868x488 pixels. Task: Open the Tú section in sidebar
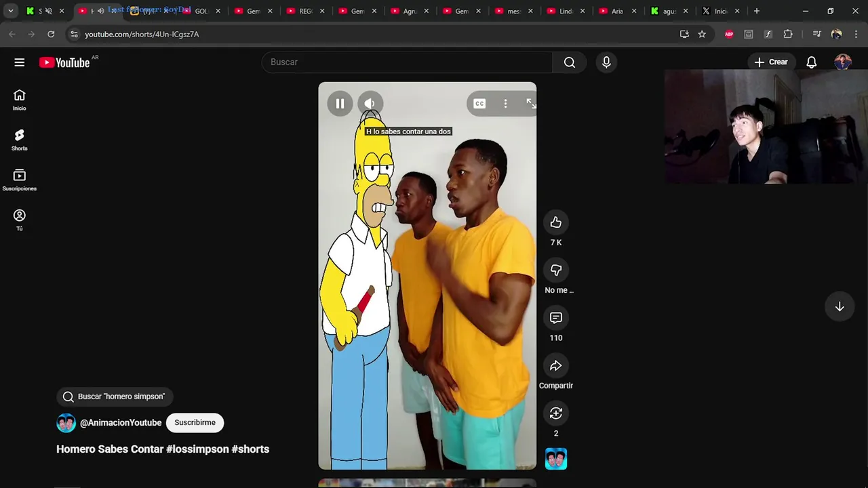19,220
